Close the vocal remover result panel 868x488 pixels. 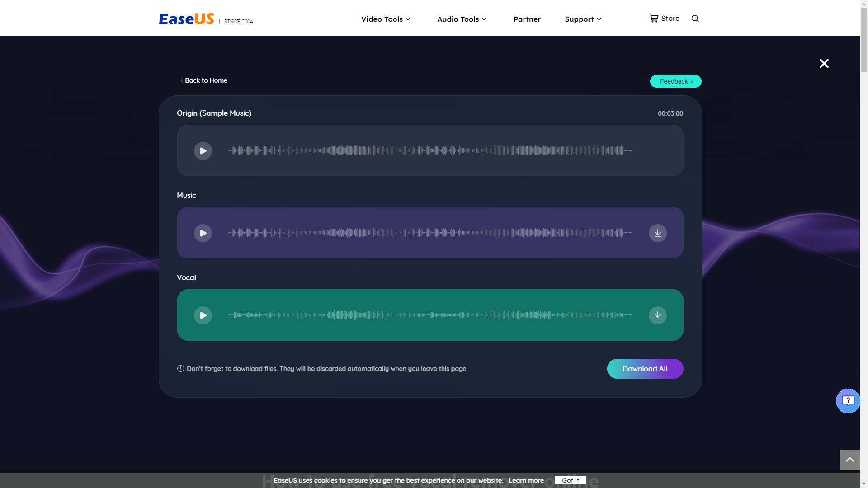[x=824, y=63]
